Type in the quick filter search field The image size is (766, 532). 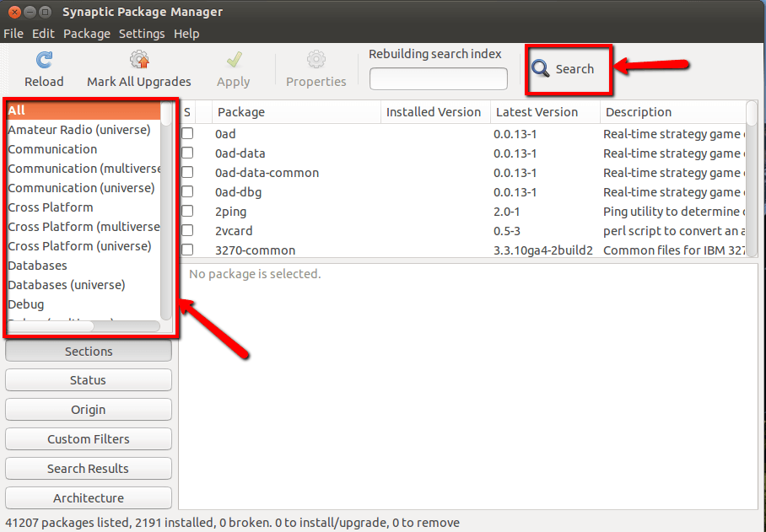[x=438, y=79]
